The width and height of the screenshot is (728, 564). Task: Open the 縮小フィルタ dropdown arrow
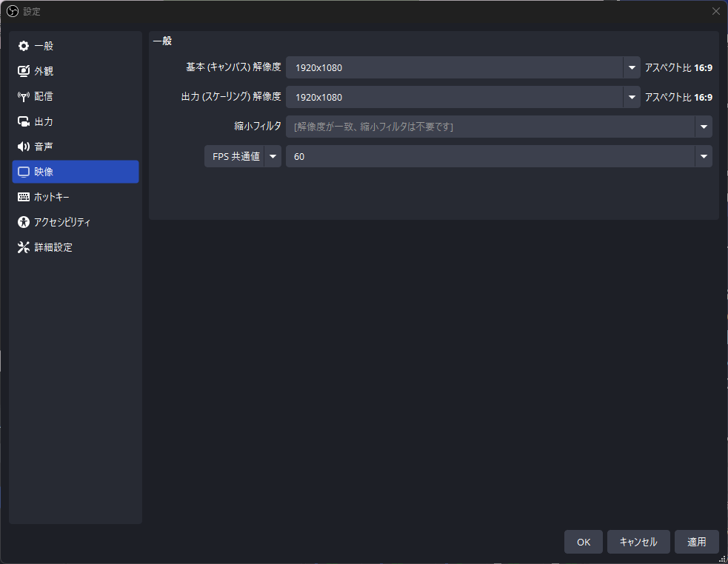pos(704,127)
